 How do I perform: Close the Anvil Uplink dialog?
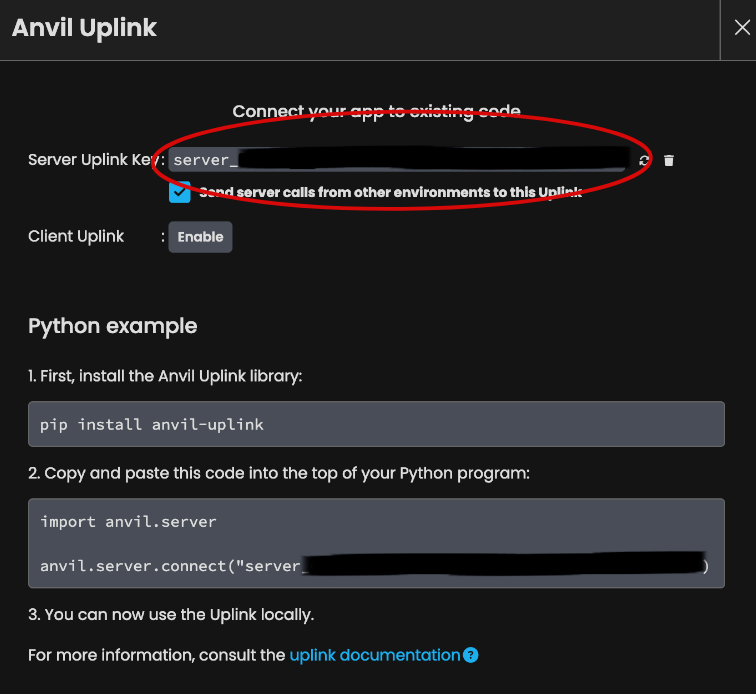point(741,29)
